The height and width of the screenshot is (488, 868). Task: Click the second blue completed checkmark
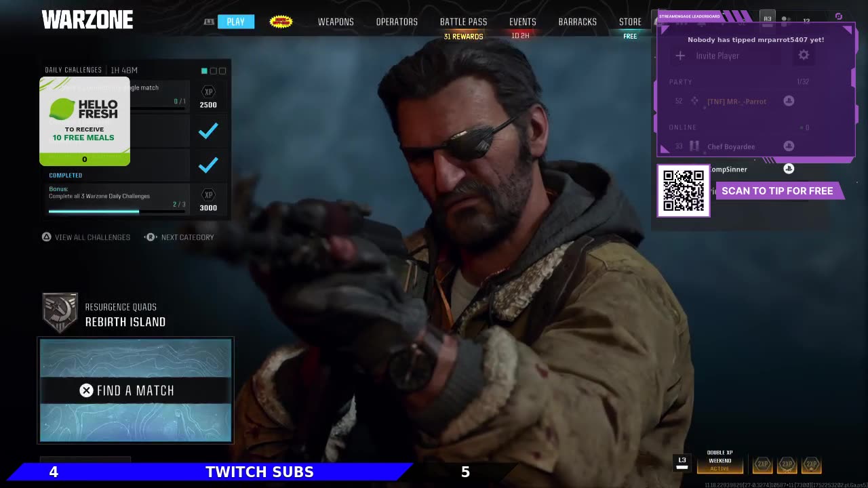pyautogui.click(x=208, y=165)
